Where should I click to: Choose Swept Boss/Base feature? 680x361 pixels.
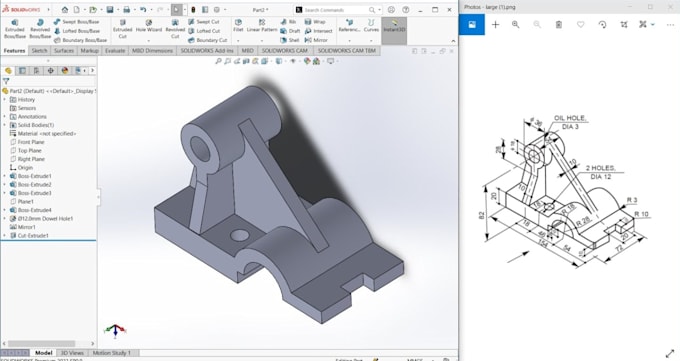coord(77,22)
